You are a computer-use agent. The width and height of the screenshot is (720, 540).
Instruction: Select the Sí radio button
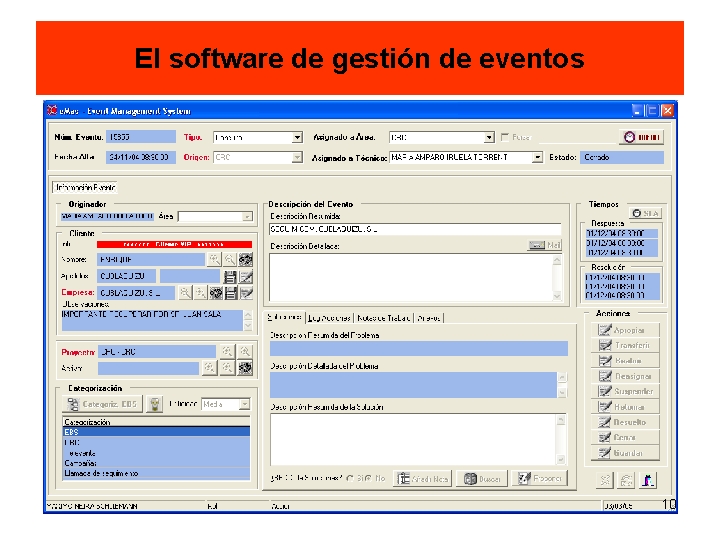click(x=350, y=478)
